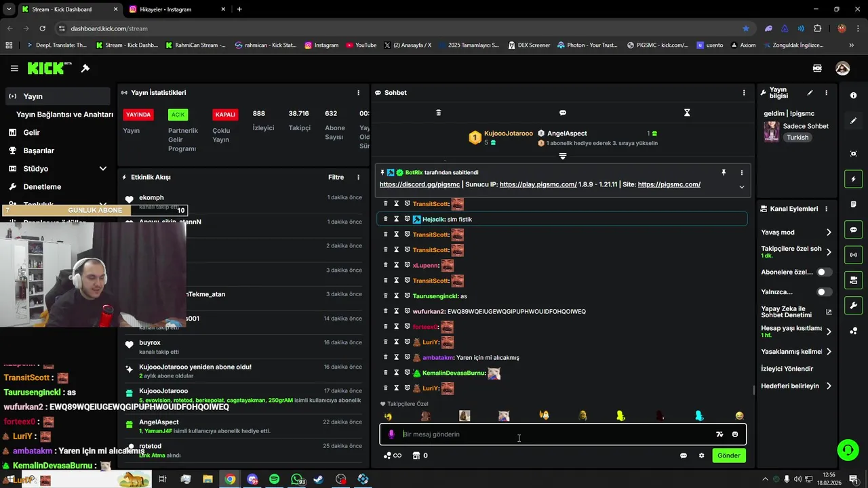This screenshot has width=868, height=488.
Task: Collapse the chat leaderboard arrow
Action: (563, 157)
